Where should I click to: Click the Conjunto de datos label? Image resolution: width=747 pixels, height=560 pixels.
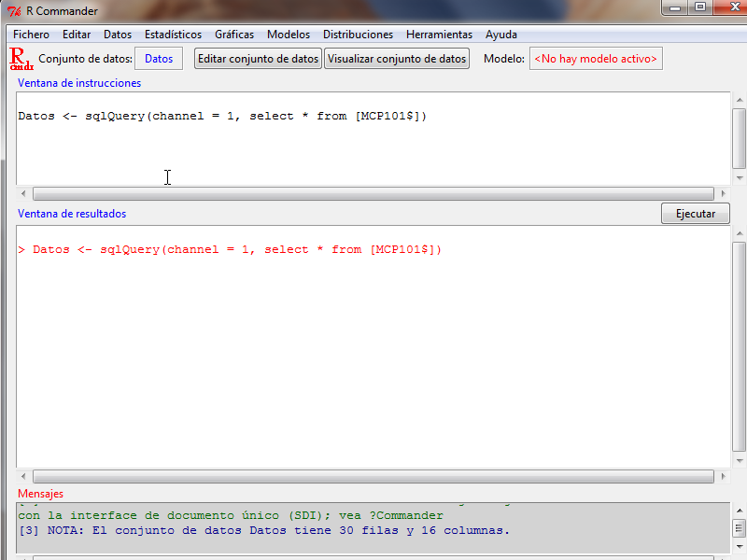click(85, 59)
